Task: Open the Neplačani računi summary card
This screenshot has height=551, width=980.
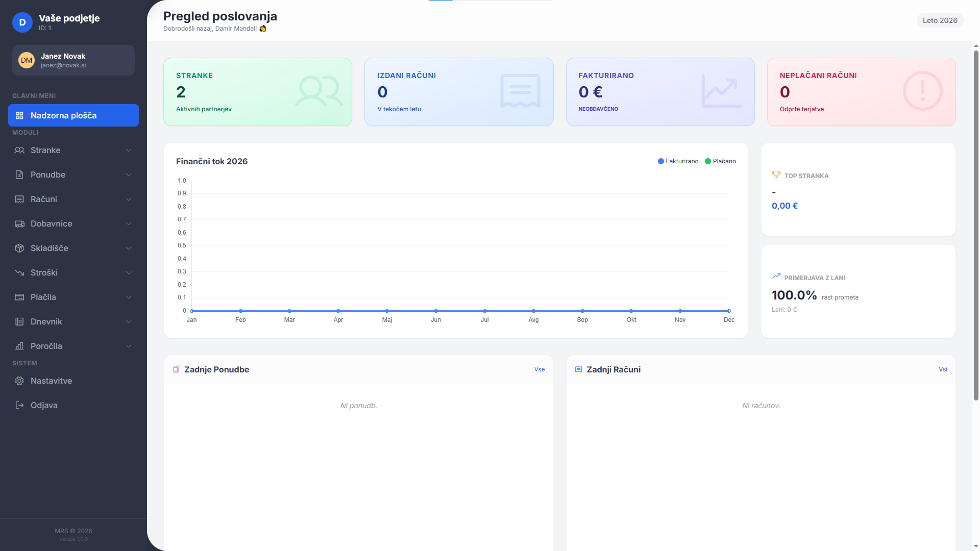Action: click(861, 92)
